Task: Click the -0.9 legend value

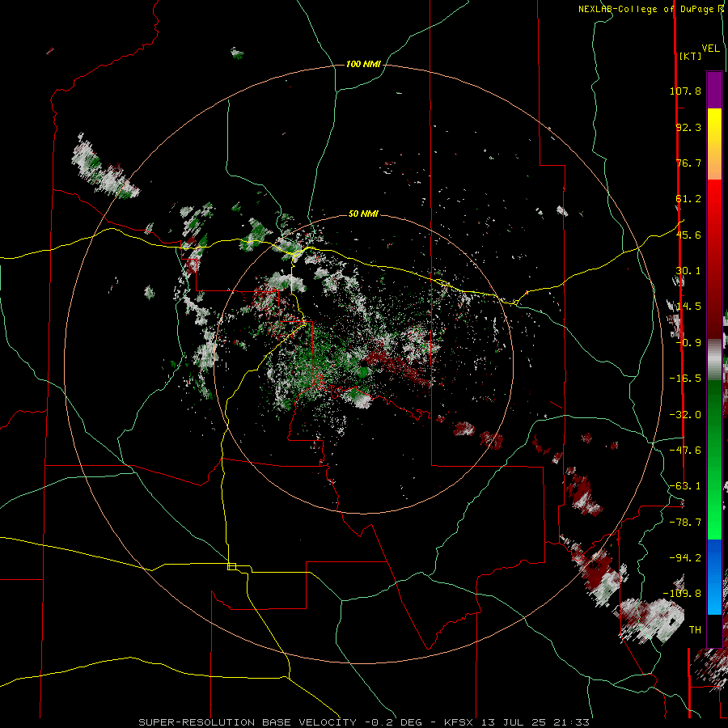Action: (688, 343)
